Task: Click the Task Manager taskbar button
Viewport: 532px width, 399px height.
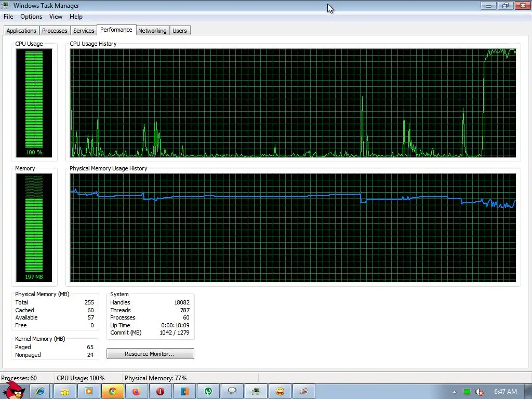Action: coord(256,392)
